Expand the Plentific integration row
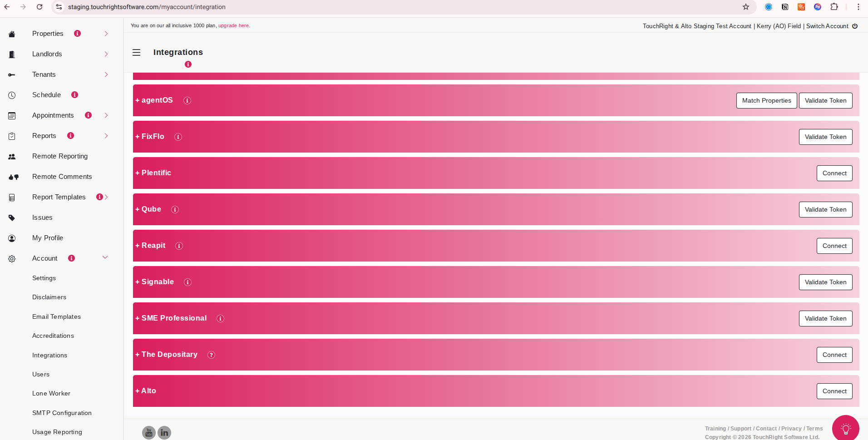Image resolution: width=868 pixels, height=440 pixels. click(153, 173)
